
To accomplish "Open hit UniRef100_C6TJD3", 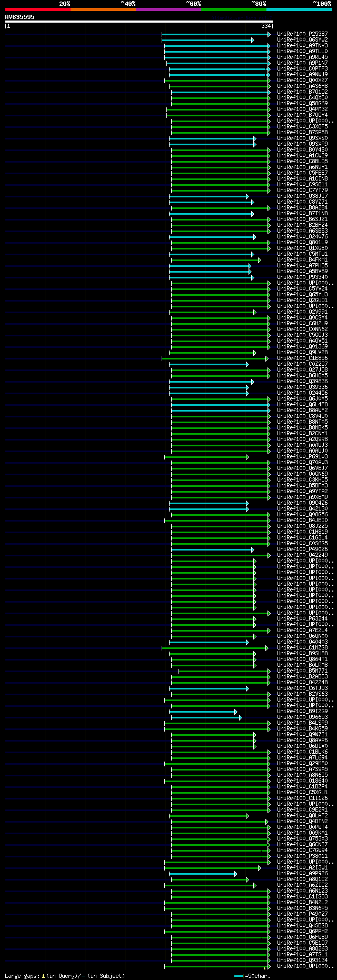I will pos(302,688).
